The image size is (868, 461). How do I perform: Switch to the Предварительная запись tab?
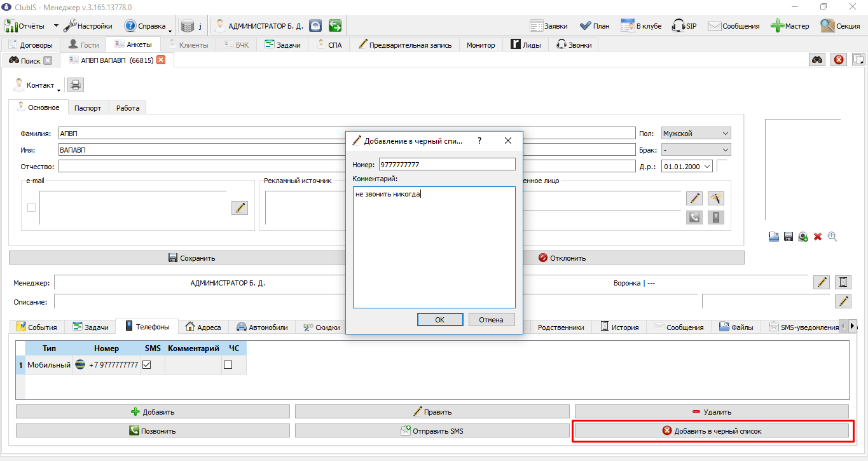coord(404,45)
